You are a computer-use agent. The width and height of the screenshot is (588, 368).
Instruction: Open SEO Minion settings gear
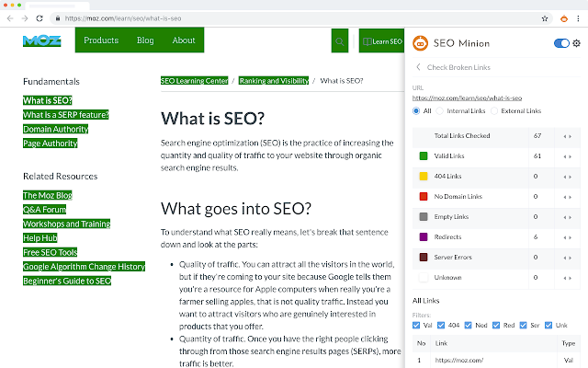pyautogui.click(x=576, y=43)
